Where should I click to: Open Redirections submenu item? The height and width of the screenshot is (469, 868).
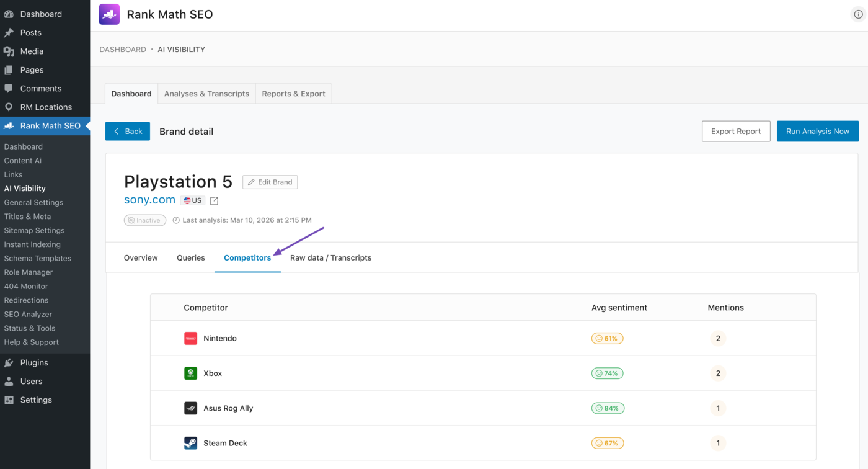pos(26,300)
